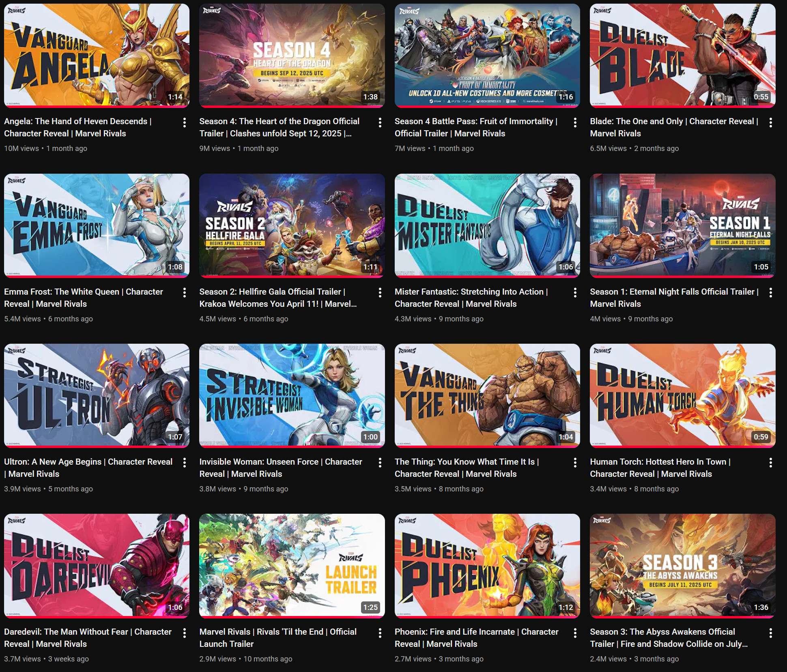The image size is (787, 672).
Task: Open the Vanguard The Thing thumbnail
Action: (x=487, y=395)
